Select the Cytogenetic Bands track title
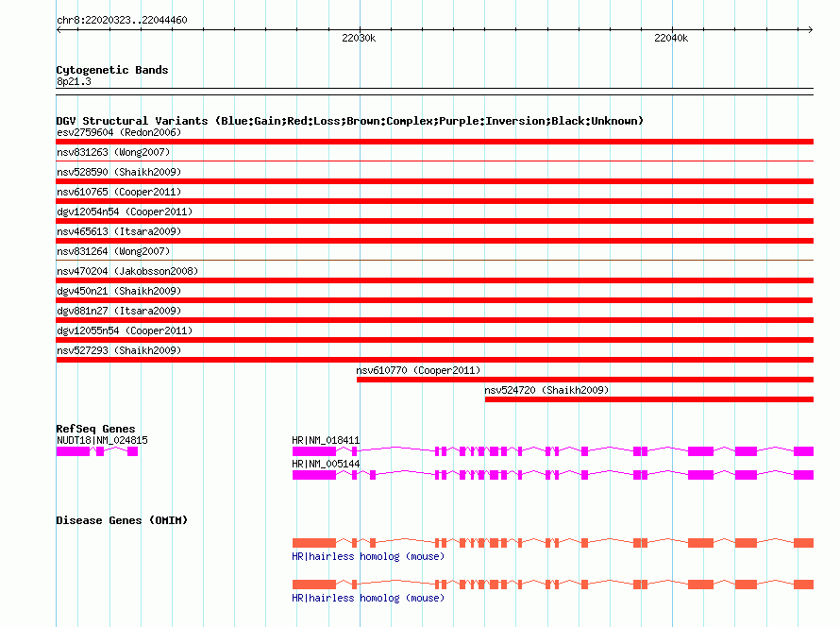This screenshot has height=627, width=840. 112,70
